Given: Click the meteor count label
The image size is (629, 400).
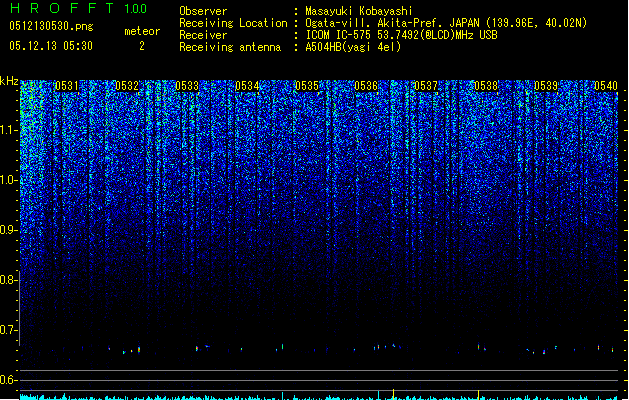Looking at the screenshot, I should (142, 31).
